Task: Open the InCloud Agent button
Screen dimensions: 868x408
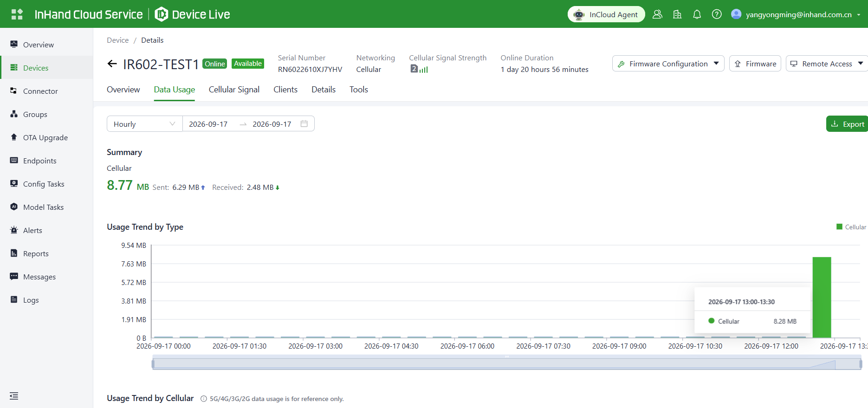Action: [606, 14]
